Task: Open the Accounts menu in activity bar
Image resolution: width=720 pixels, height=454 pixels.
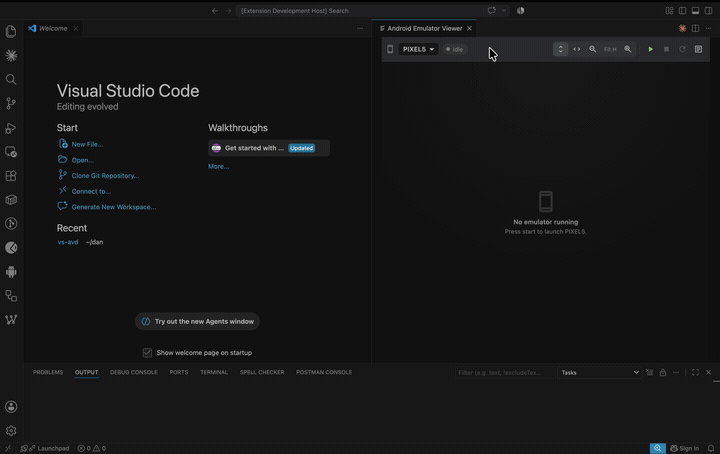Action: [11, 407]
